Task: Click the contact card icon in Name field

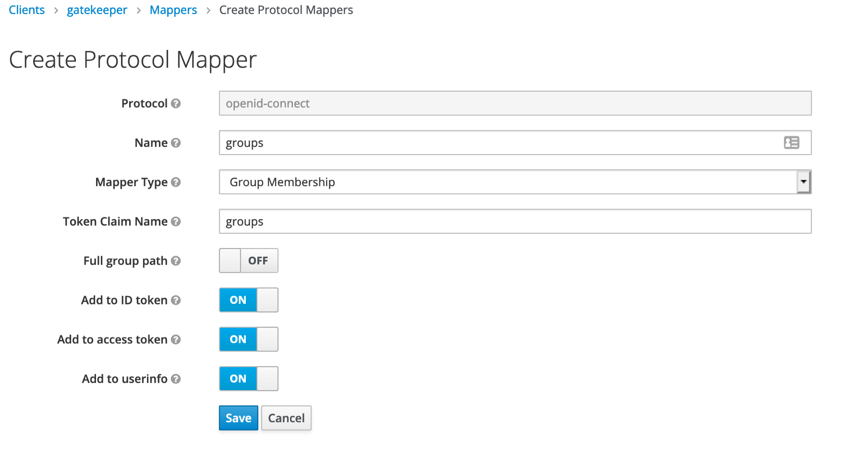Action: click(792, 143)
